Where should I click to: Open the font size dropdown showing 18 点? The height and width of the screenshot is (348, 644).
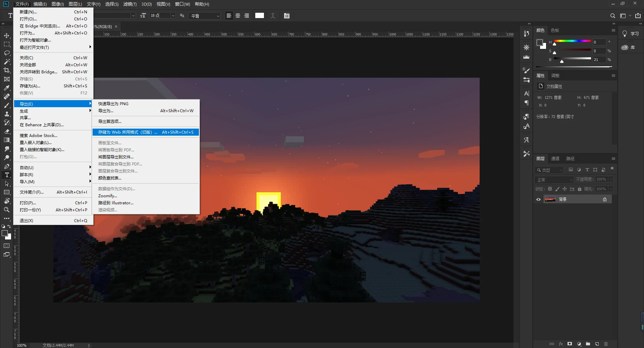pyautogui.click(x=173, y=16)
